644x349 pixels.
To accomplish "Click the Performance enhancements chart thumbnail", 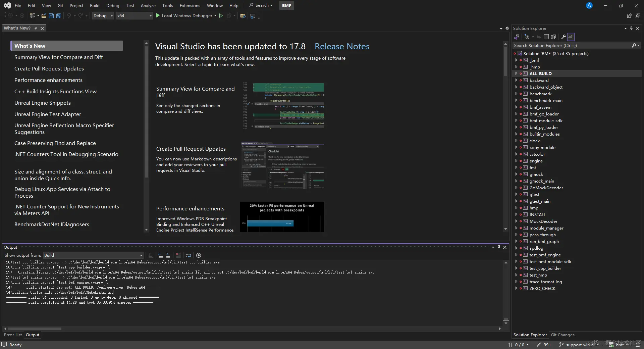I will (282, 217).
